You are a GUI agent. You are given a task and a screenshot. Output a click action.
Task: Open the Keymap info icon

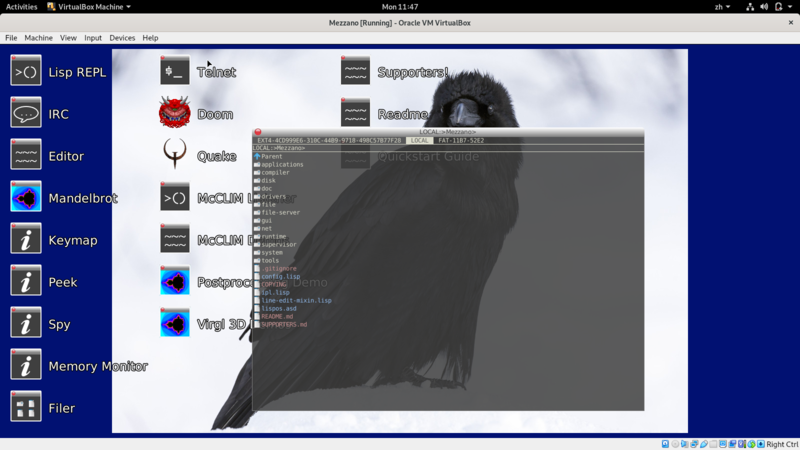coord(26,239)
